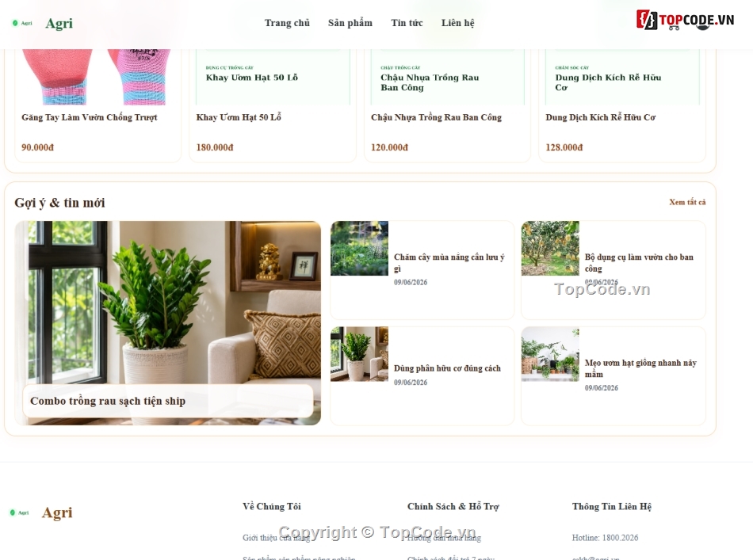Select the 120.000đ price text

[389, 148]
